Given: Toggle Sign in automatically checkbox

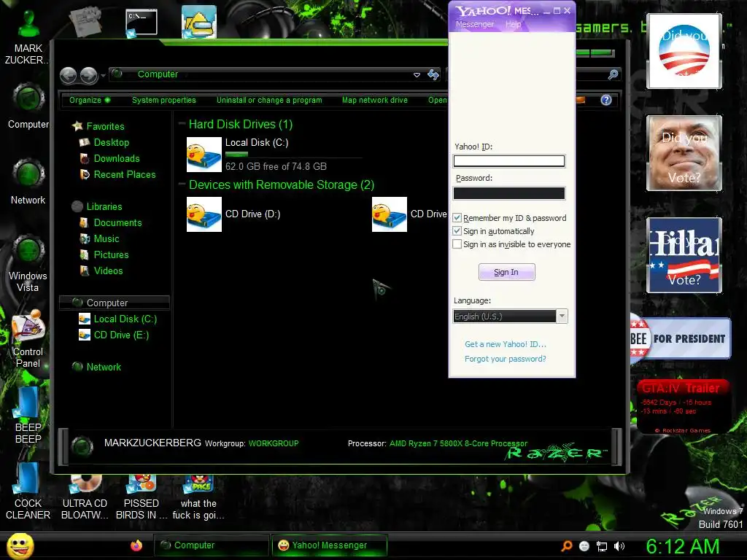Looking at the screenshot, I should (457, 231).
